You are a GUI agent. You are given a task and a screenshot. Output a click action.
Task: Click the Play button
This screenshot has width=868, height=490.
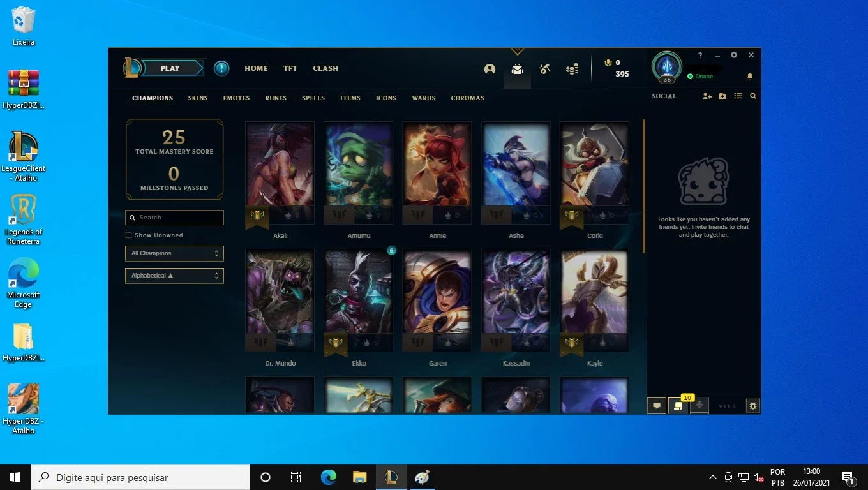(170, 68)
